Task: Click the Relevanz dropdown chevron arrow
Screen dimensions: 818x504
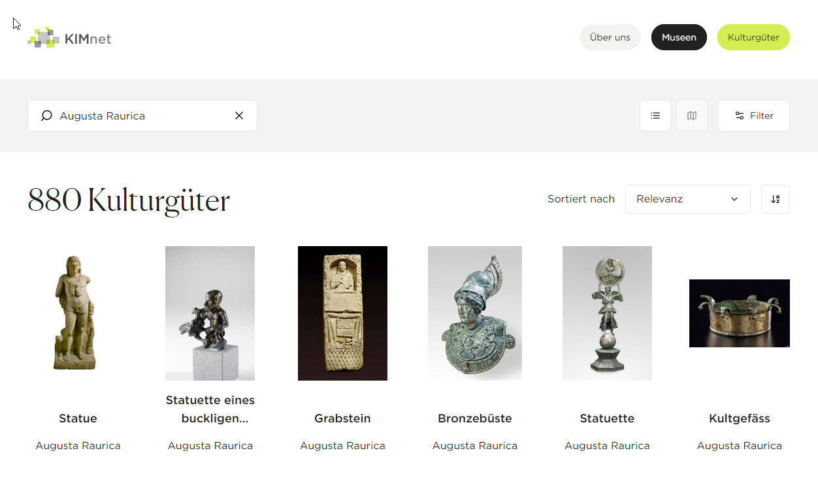Action: coord(734,199)
